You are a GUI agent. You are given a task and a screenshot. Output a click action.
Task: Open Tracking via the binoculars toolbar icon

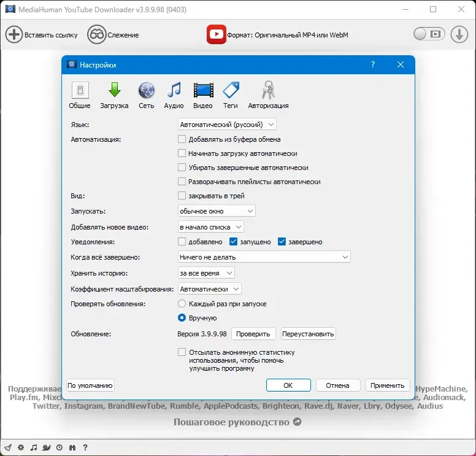(x=96, y=34)
